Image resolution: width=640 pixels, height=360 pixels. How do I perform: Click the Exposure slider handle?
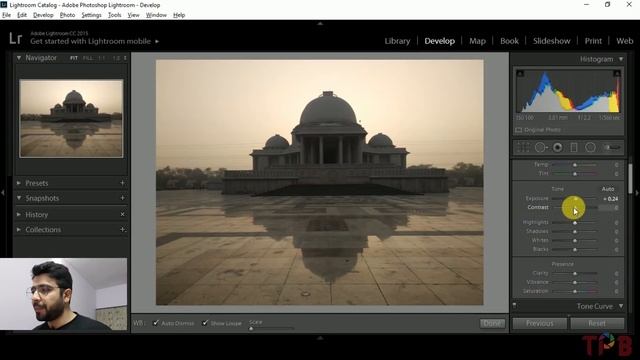pyautogui.click(x=576, y=199)
